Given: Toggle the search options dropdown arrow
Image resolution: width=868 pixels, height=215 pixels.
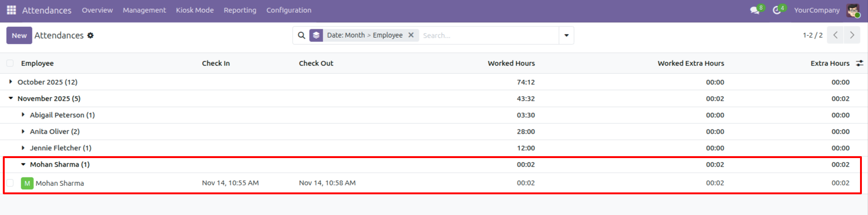Looking at the screenshot, I should pos(566,35).
